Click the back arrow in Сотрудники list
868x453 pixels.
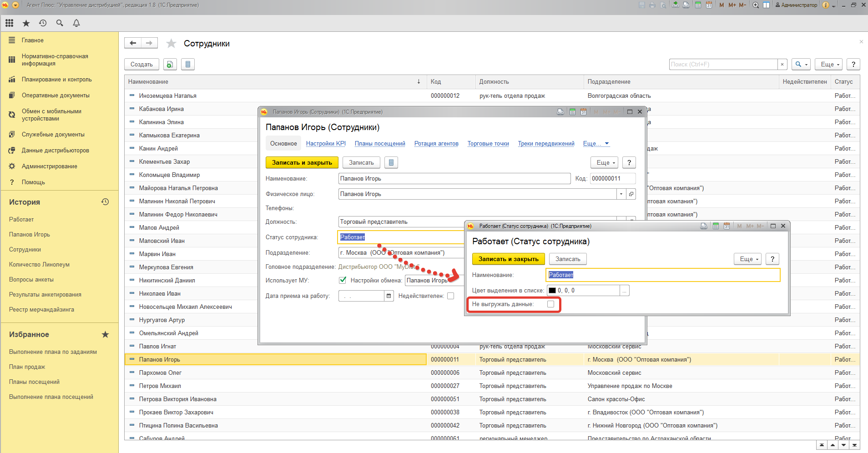tap(133, 43)
